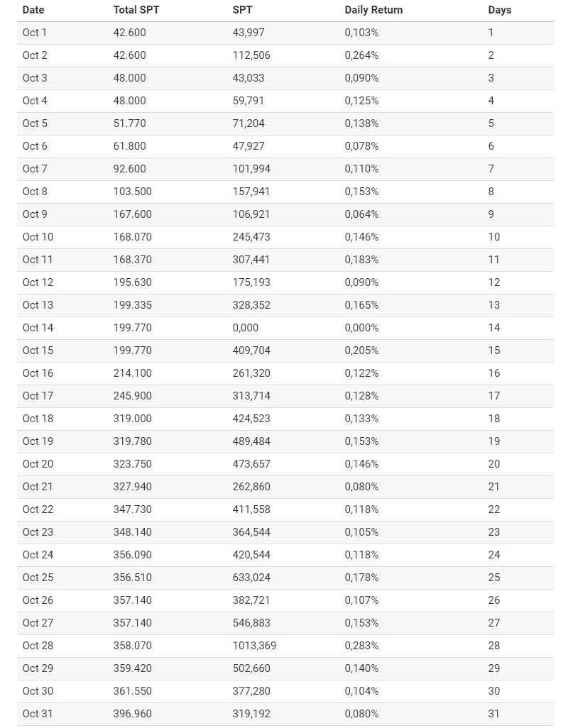Click the 0,283% daily return cell
The height and width of the screenshot is (728, 568).
pyautogui.click(x=361, y=646)
